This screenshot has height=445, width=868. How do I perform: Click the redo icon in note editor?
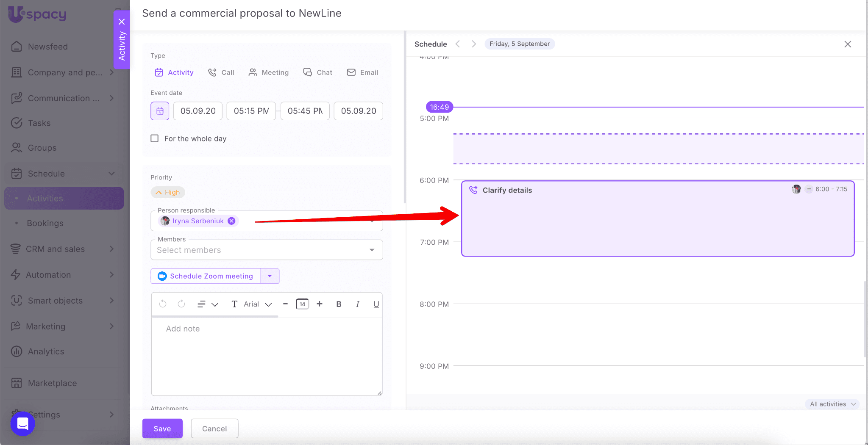pos(181,304)
